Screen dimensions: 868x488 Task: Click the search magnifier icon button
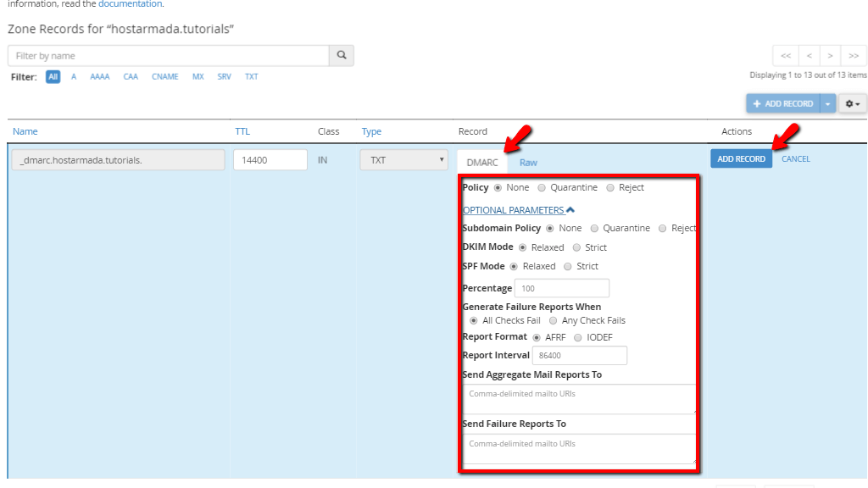pyautogui.click(x=342, y=55)
